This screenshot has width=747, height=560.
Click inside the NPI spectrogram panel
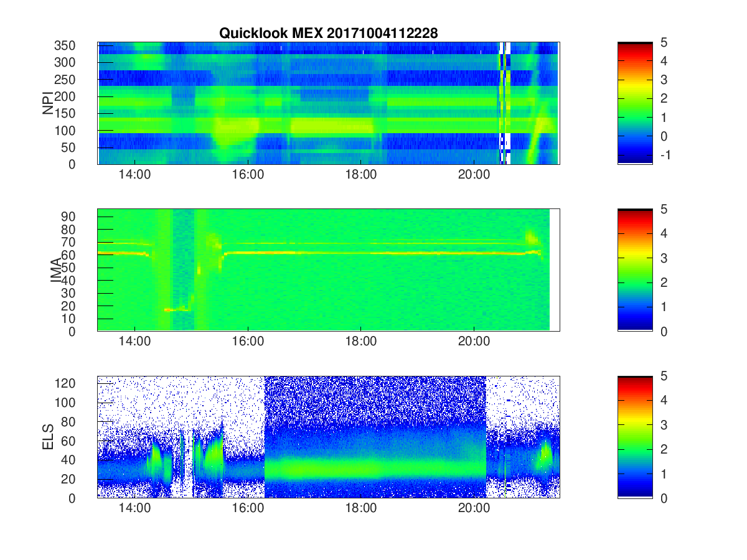point(328,103)
